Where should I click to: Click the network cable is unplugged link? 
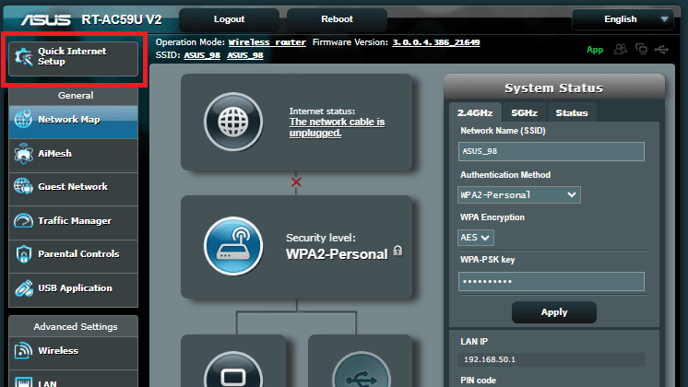click(x=337, y=127)
